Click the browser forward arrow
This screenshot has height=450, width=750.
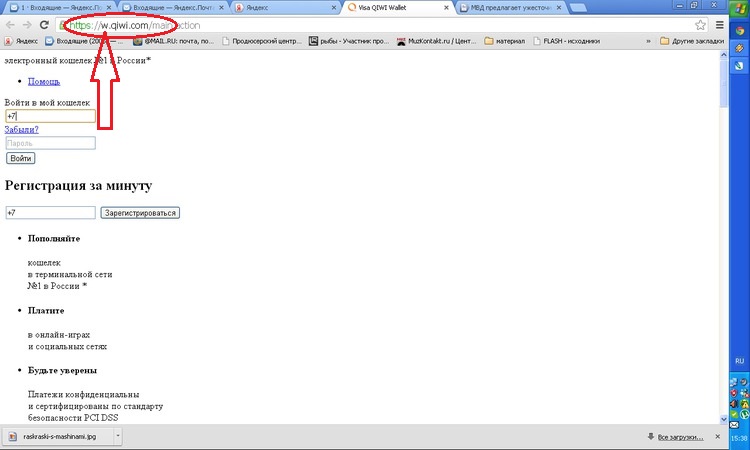tap(27, 25)
